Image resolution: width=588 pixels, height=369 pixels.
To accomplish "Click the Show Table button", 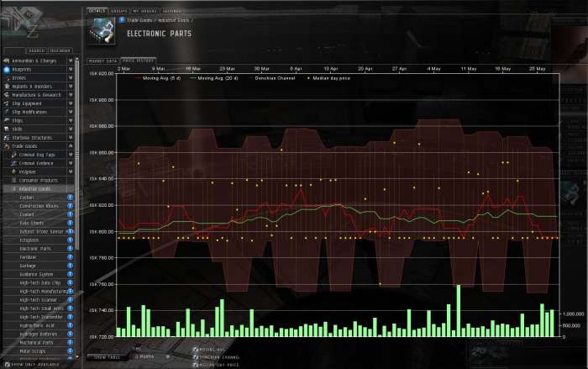I will (x=107, y=357).
